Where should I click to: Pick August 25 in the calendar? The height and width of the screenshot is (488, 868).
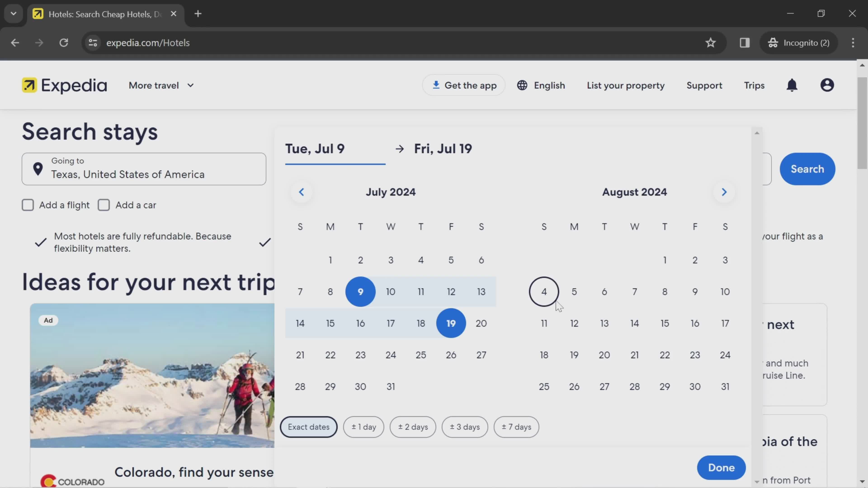[544, 387]
